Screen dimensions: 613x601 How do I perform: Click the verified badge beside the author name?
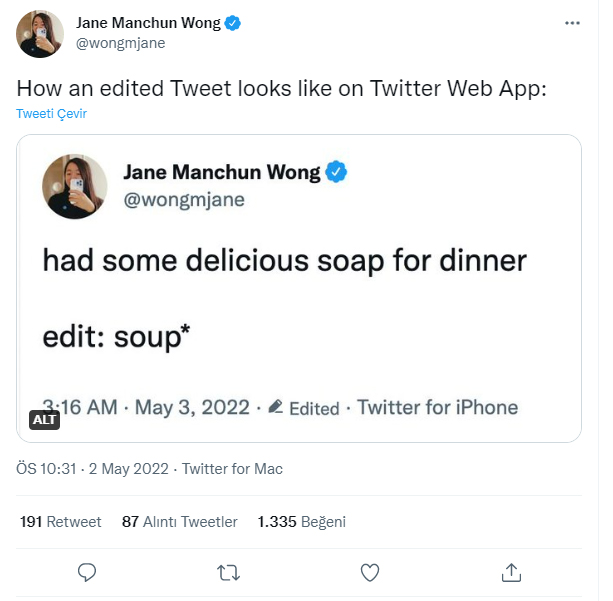coord(233,23)
